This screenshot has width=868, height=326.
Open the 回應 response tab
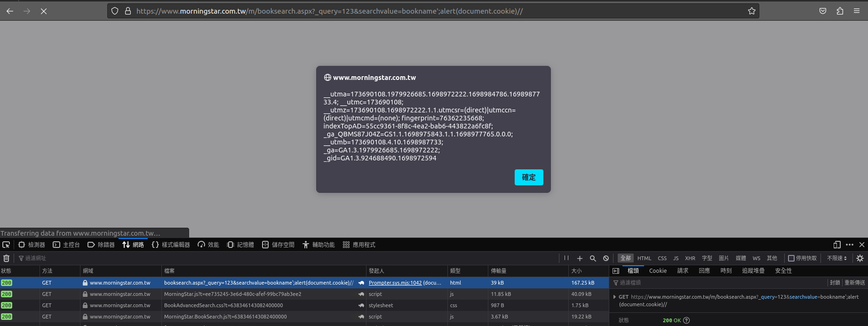pyautogui.click(x=704, y=271)
